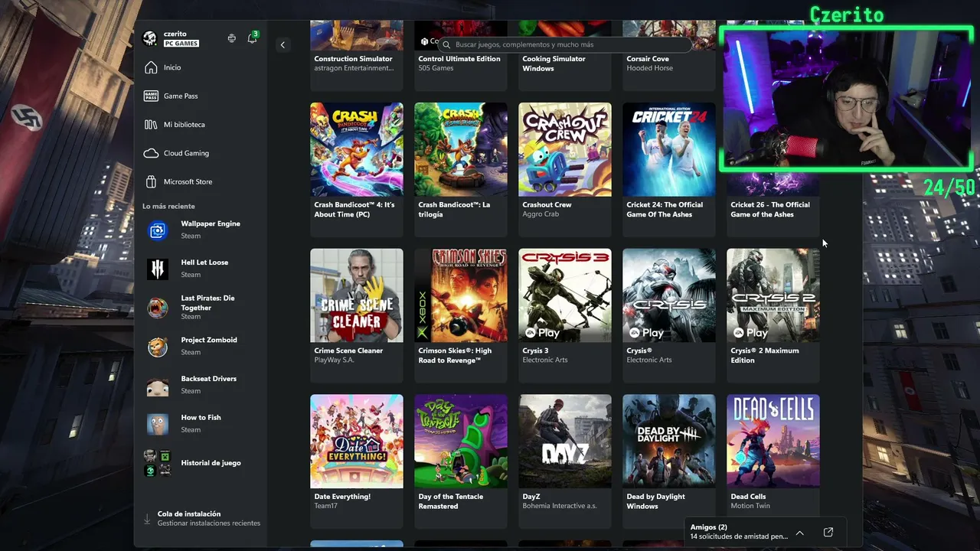Open Crysis 2 Maximum Edition cover
980x551 pixels.
click(x=773, y=295)
